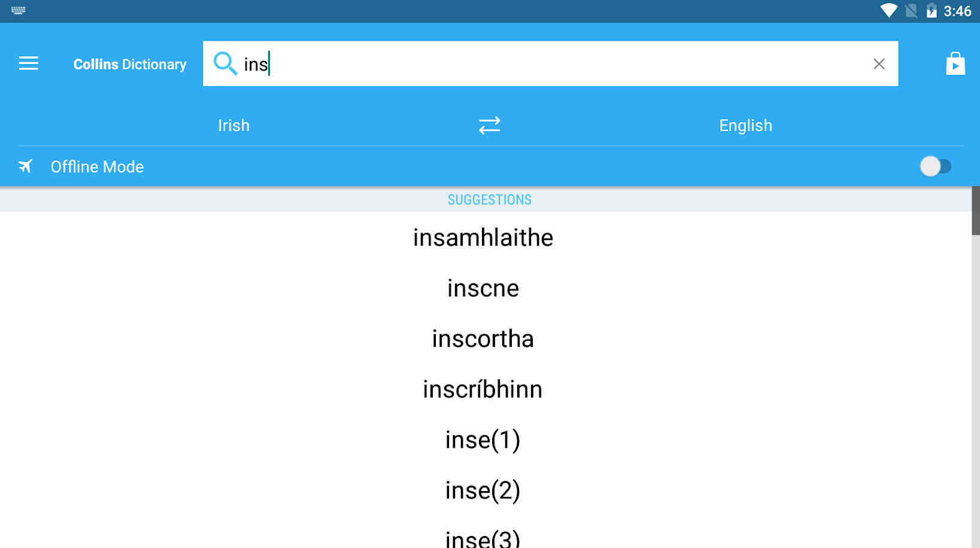The height and width of the screenshot is (548, 980).
Task: Select English as target language
Action: point(745,125)
